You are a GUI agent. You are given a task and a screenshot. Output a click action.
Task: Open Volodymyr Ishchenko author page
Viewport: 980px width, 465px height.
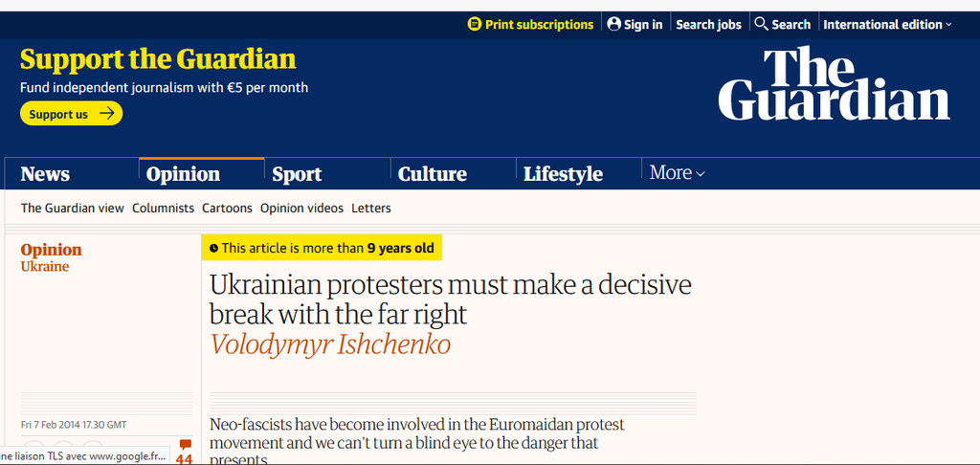point(330,344)
